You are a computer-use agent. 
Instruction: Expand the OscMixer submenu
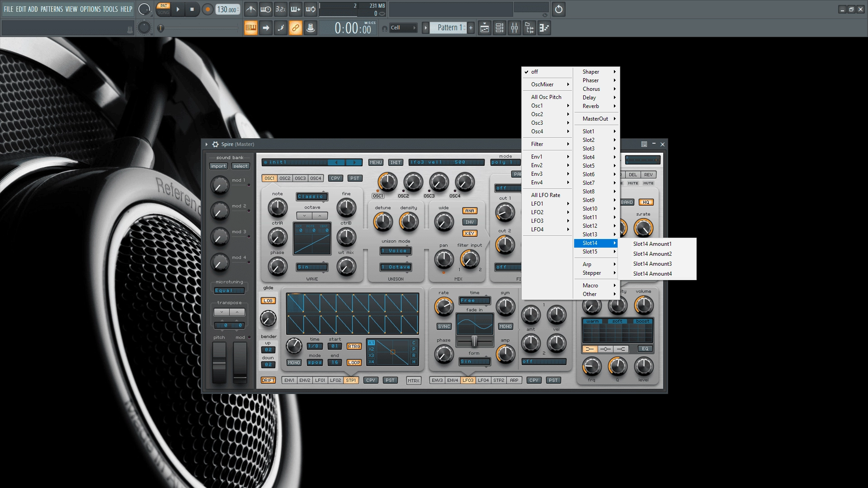point(547,84)
